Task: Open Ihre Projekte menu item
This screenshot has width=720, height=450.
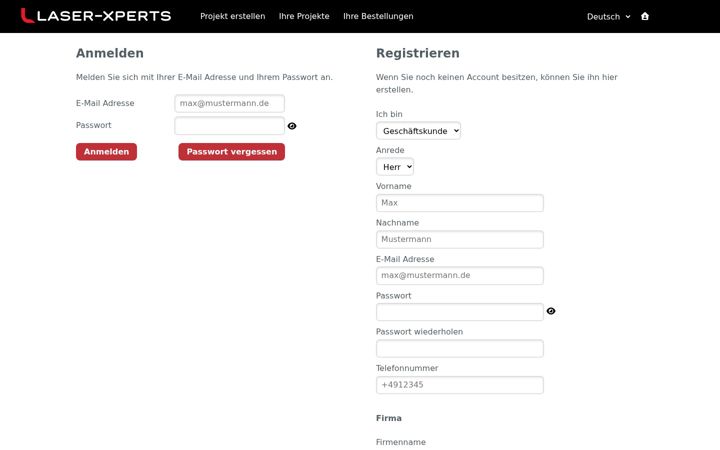Action: tap(304, 16)
